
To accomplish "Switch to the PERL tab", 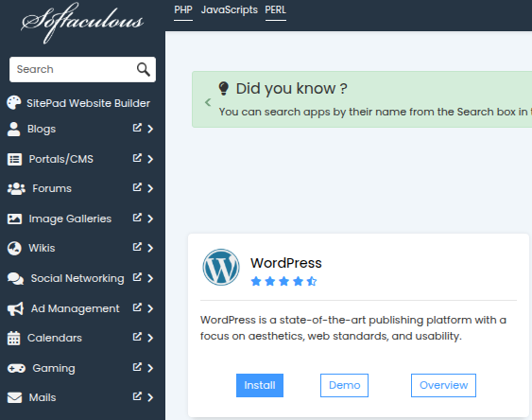I will [276, 10].
